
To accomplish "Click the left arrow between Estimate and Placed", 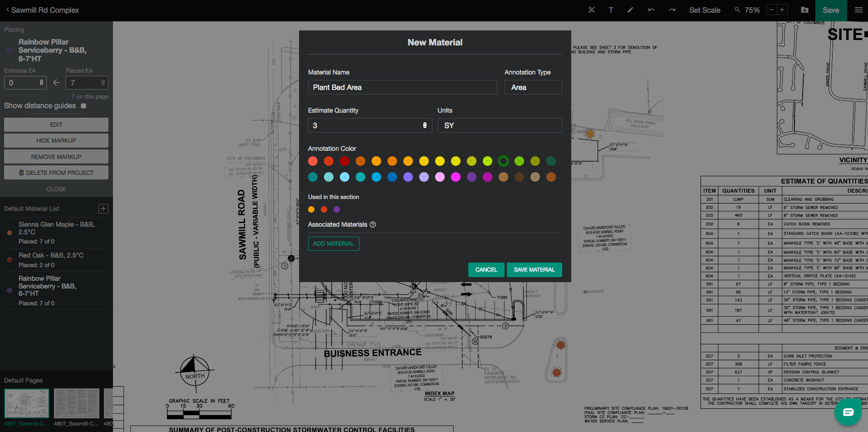I will click(x=56, y=83).
